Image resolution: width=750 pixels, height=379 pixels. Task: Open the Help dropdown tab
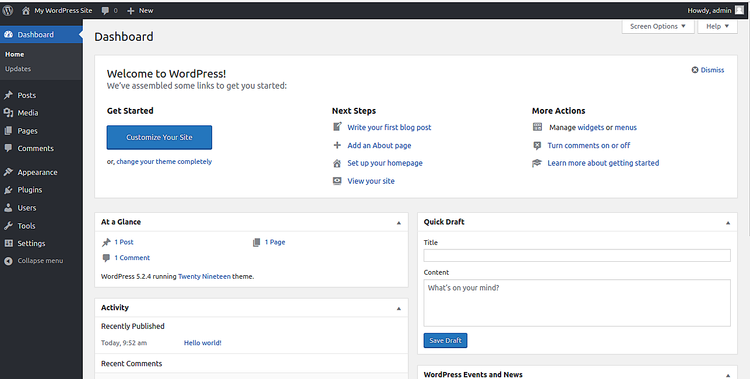pos(717,26)
